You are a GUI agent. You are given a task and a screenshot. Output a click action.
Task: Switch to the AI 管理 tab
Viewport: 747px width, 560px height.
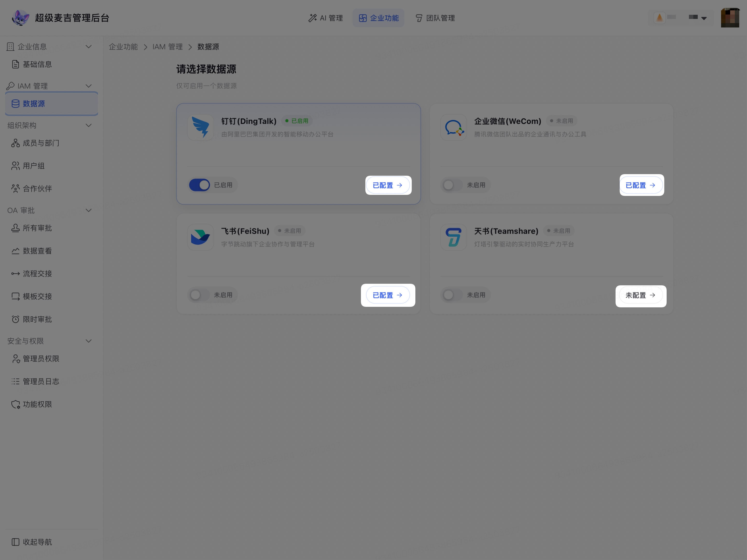pos(325,18)
